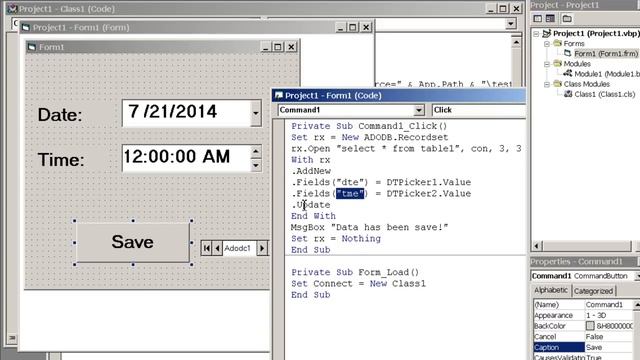Collapse the Modules folder node
640x360 pixels.
[547, 64]
